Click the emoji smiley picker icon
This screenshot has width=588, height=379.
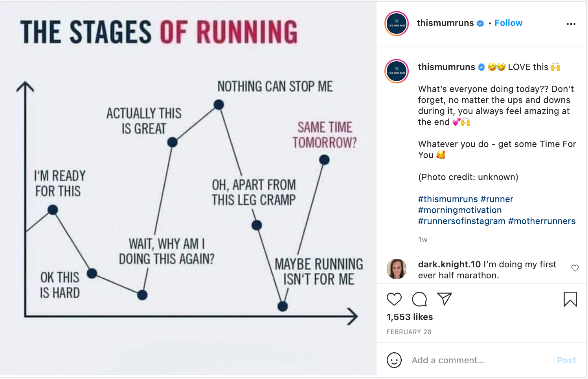coord(394,360)
